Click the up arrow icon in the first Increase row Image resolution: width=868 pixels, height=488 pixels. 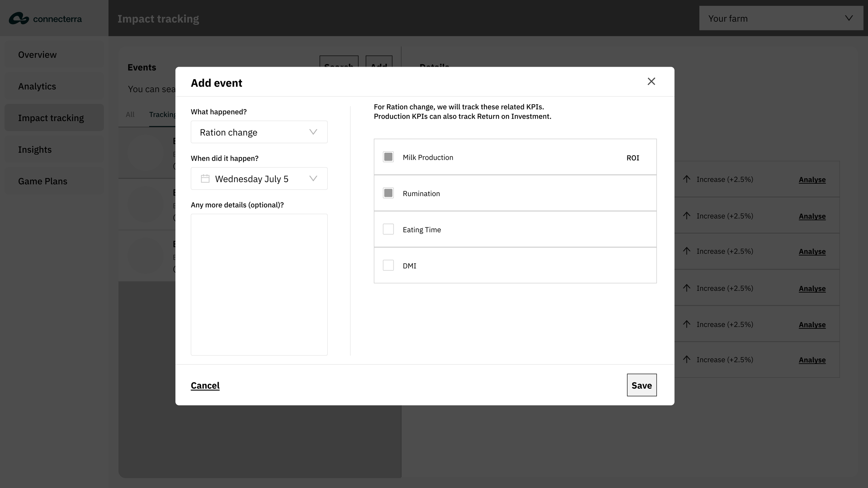coord(686,179)
